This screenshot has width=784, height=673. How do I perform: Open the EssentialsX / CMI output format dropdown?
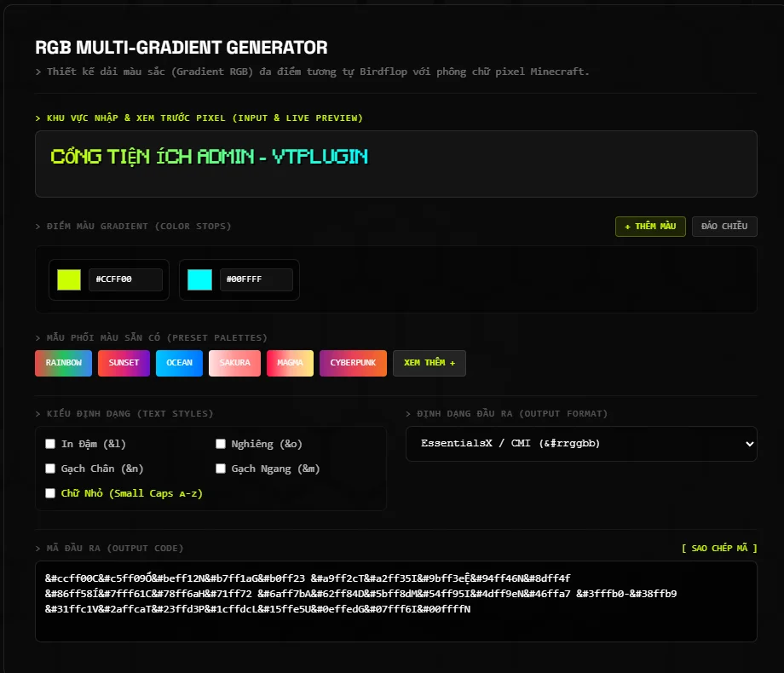pos(581,444)
